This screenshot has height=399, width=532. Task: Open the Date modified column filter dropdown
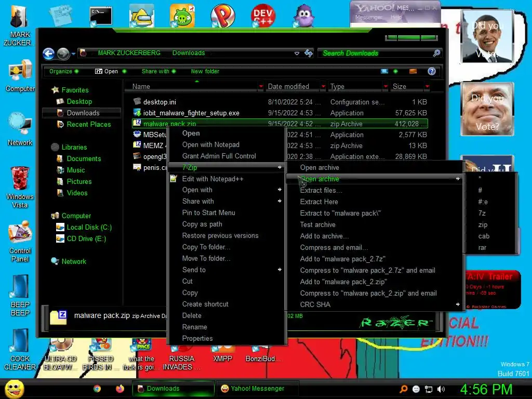[x=323, y=87]
